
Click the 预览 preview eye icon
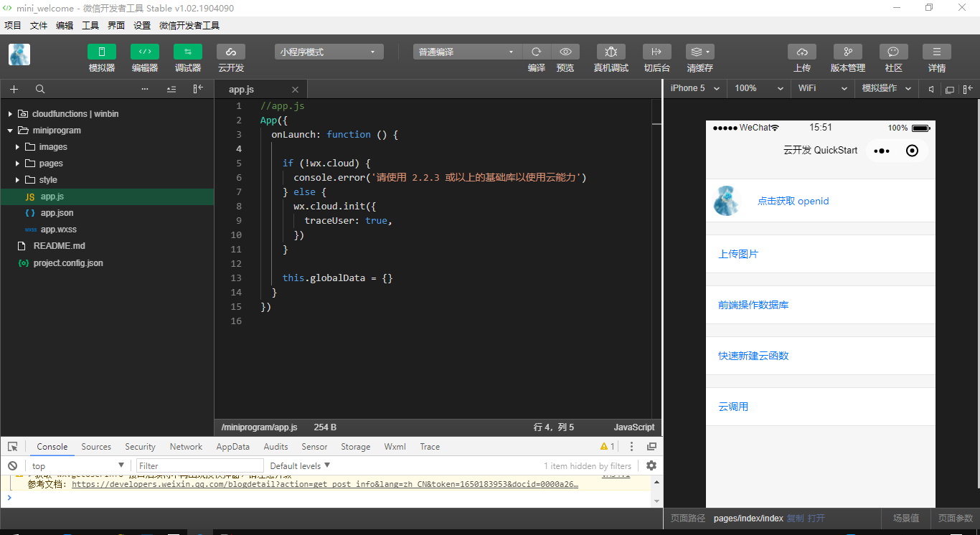(x=565, y=52)
